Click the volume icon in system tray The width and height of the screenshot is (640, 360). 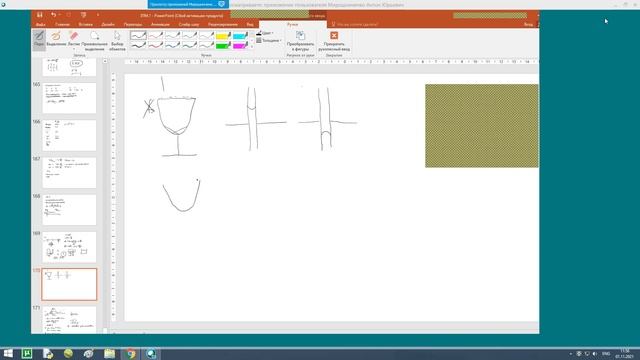595,353
